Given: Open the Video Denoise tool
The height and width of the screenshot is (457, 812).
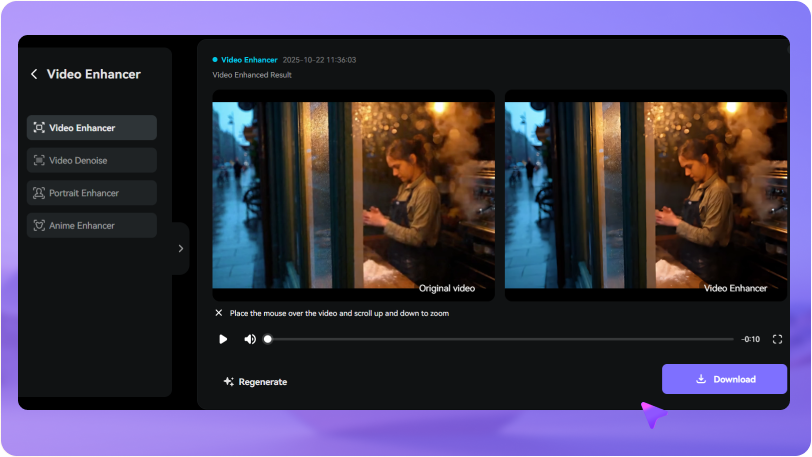Looking at the screenshot, I should click(92, 160).
